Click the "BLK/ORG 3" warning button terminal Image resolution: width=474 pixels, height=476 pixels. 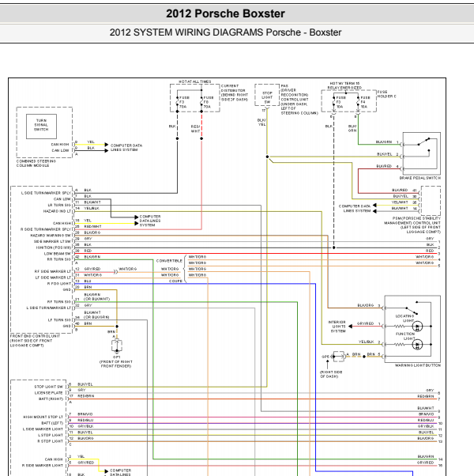(369, 305)
